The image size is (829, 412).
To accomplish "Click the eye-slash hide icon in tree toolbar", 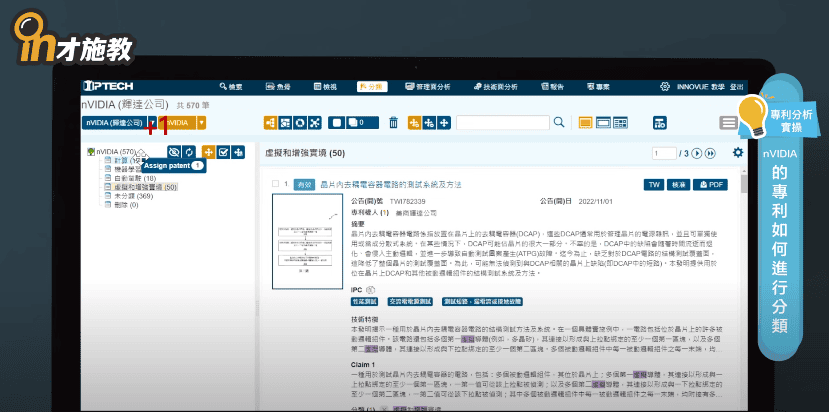I will click(173, 151).
